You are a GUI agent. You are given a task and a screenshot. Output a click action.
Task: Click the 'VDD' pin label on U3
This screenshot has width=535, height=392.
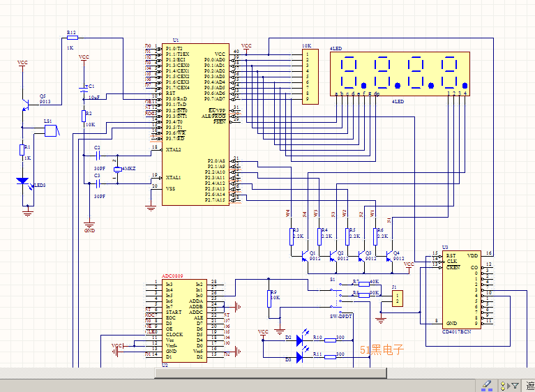(472, 256)
